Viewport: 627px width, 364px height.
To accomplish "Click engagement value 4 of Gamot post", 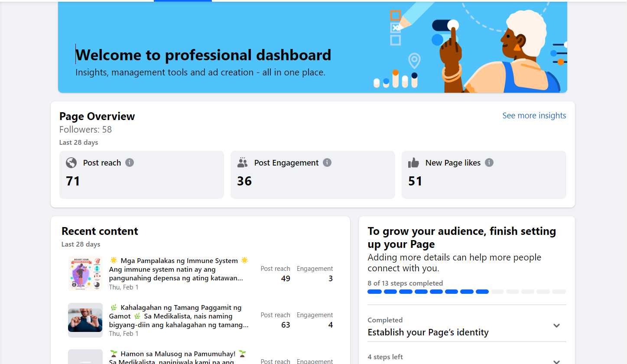I will click(x=331, y=325).
